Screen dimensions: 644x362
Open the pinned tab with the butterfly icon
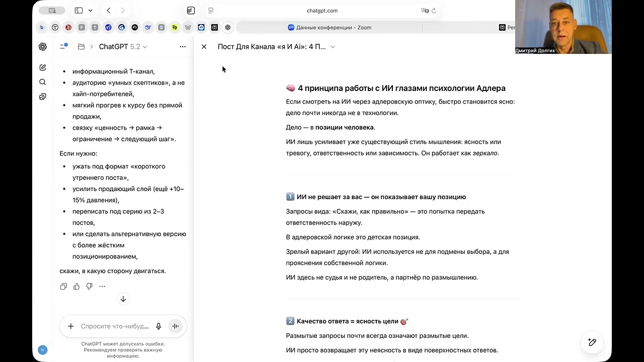click(x=188, y=28)
